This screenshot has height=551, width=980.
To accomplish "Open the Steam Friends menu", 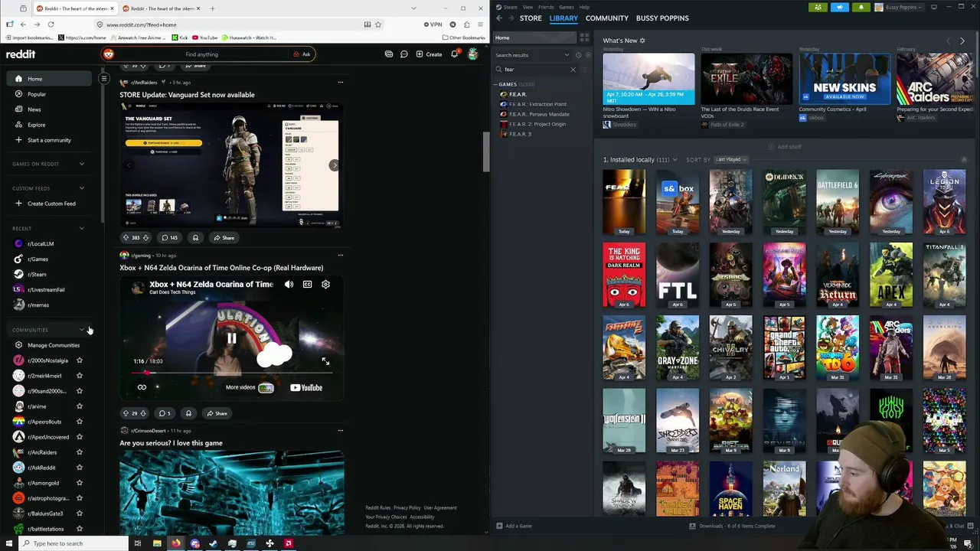I will coord(546,7).
